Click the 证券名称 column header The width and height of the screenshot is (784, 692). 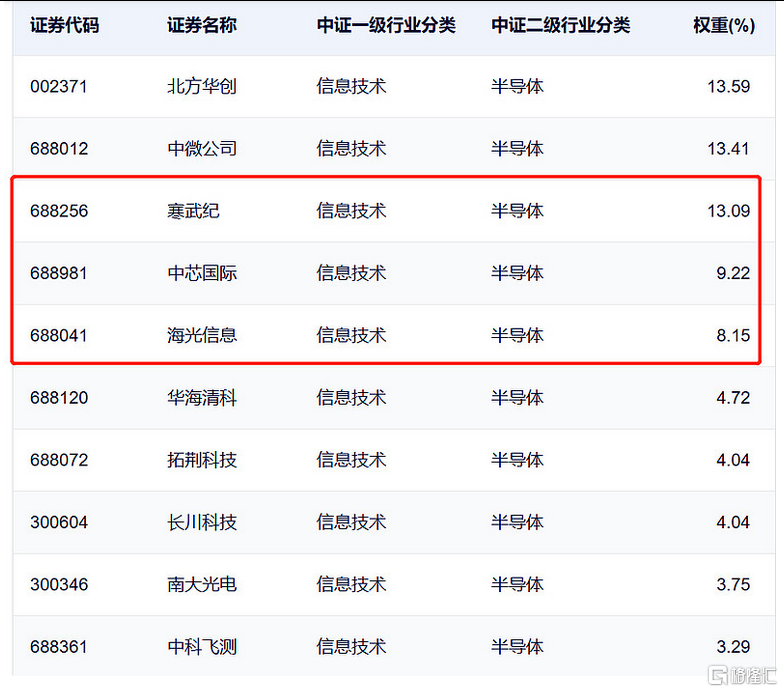point(202,25)
